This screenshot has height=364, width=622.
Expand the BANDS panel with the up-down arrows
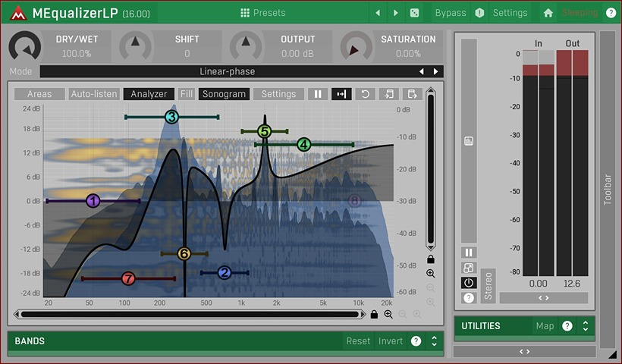434,341
